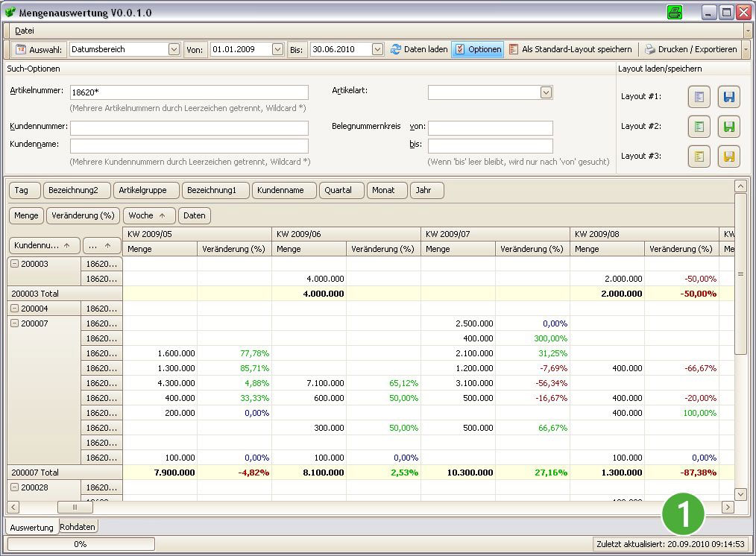Switch to the Rohdaten tab
The image size is (756, 556).
pyautogui.click(x=78, y=527)
